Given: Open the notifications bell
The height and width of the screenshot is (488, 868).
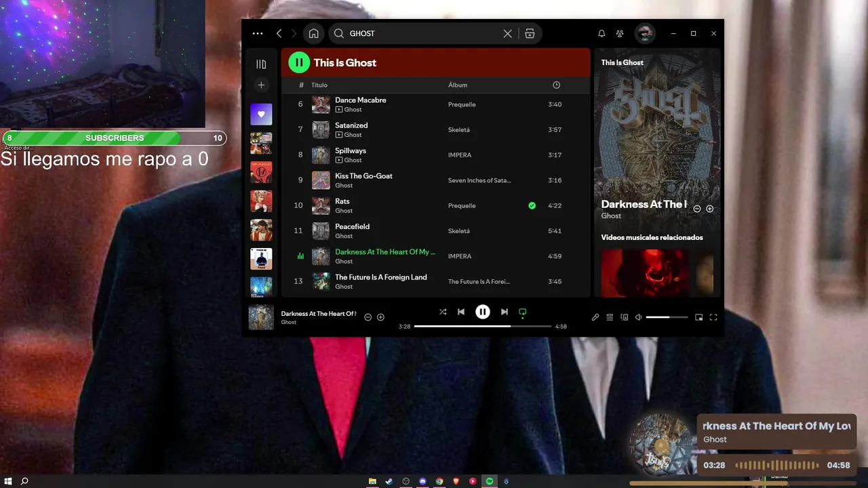Looking at the screenshot, I should pyautogui.click(x=601, y=33).
